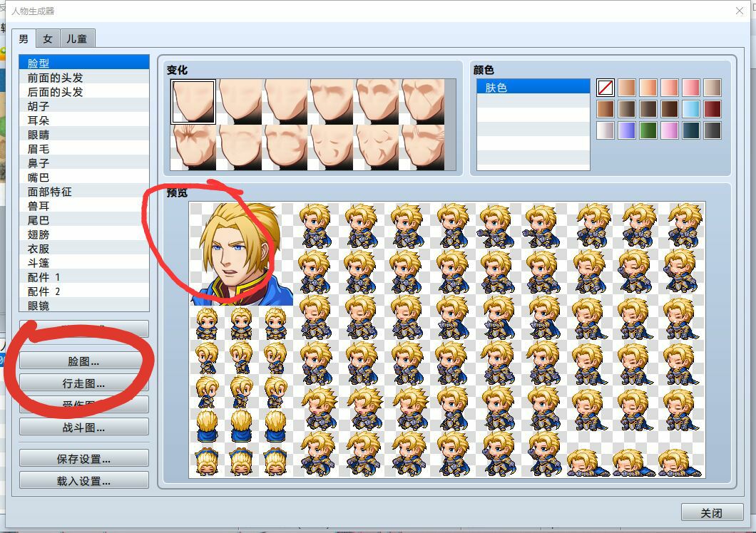Switch to the 儿童 tab
The image size is (756, 533).
pos(76,38)
